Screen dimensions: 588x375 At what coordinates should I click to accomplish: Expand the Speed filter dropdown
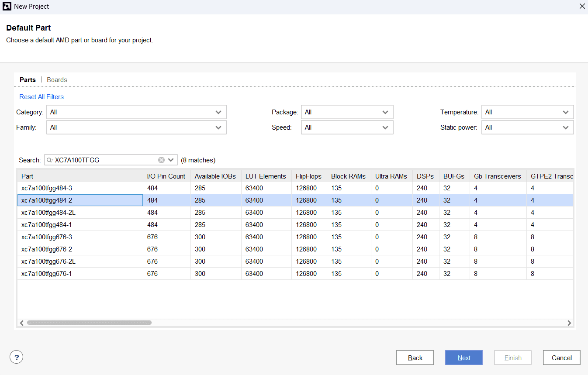coord(347,127)
